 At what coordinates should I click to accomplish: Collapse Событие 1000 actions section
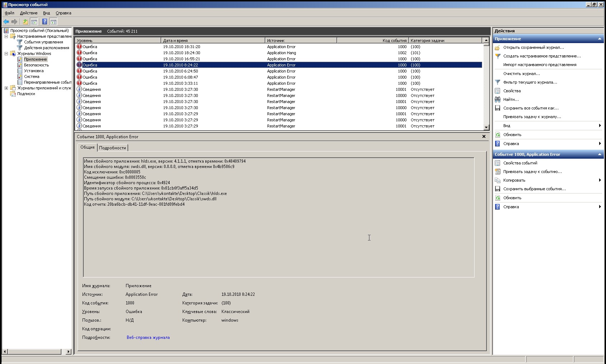[600, 154]
